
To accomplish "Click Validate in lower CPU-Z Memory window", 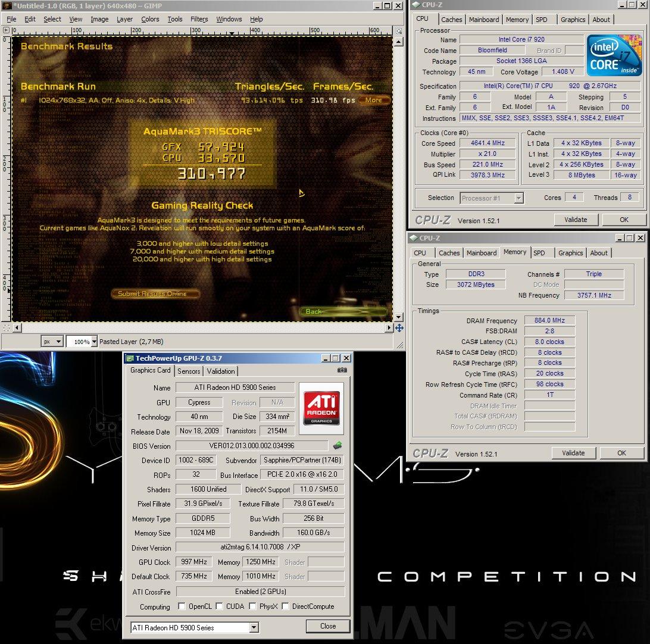I will pyautogui.click(x=573, y=453).
